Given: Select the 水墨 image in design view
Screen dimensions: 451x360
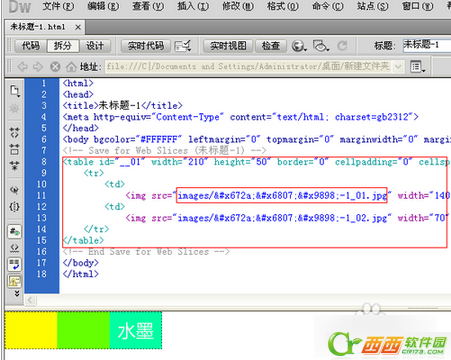Looking at the screenshot, I should tap(136, 330).
